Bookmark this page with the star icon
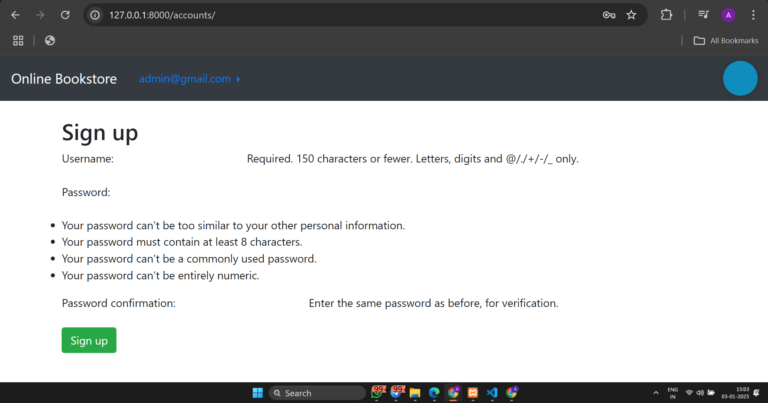This screenshot has width=768, height=403. pos(631,15)
